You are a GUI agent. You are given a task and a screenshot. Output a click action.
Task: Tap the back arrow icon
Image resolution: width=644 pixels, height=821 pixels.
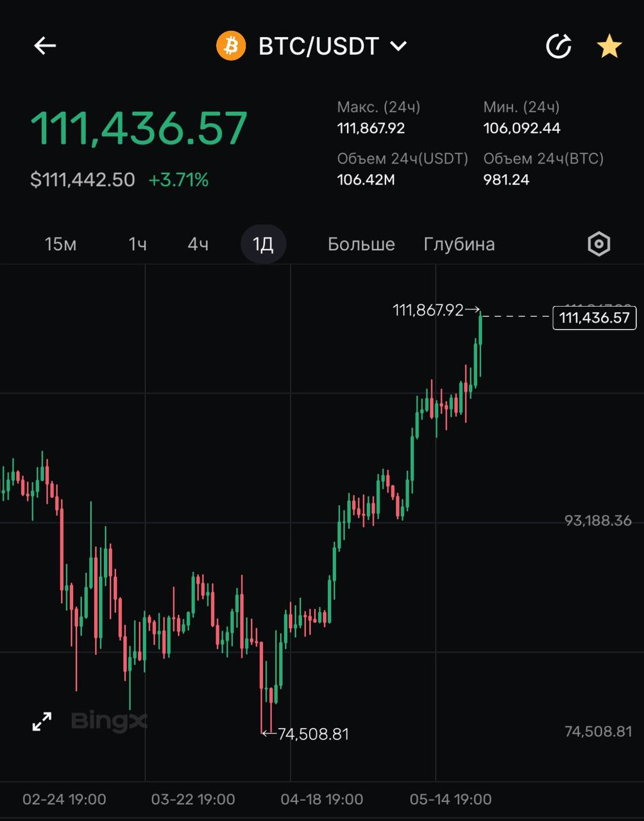click(45, 46)
